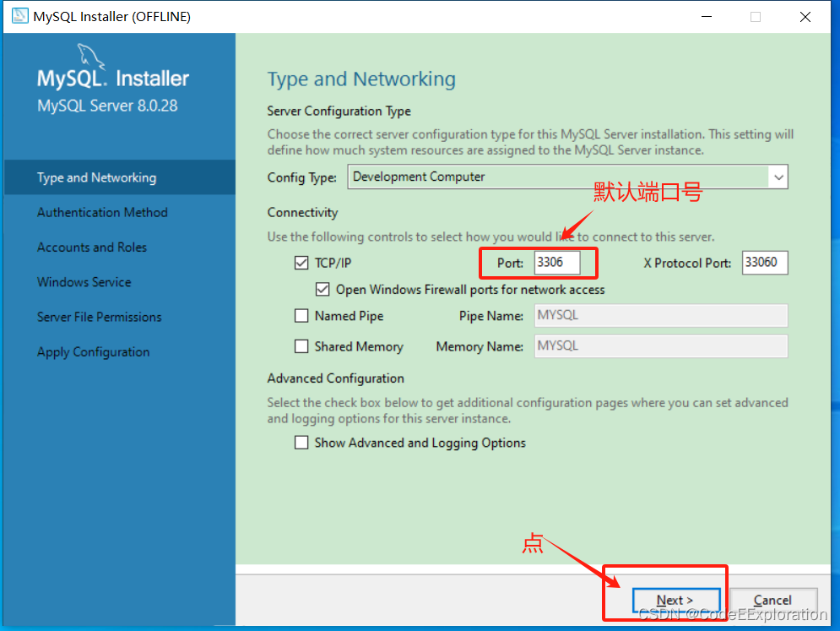
Task: Click the Port field showing 3306
Action: [557, 263]
